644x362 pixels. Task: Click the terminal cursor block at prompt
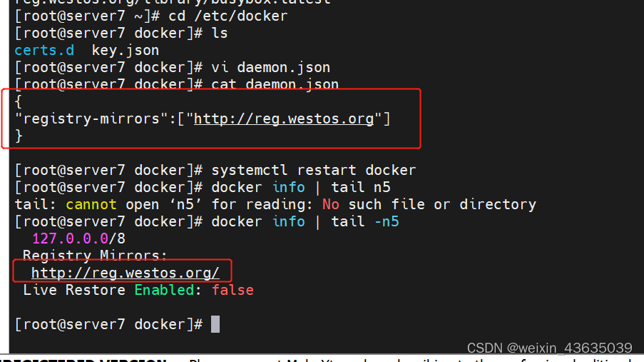click(x=215, y=324)
